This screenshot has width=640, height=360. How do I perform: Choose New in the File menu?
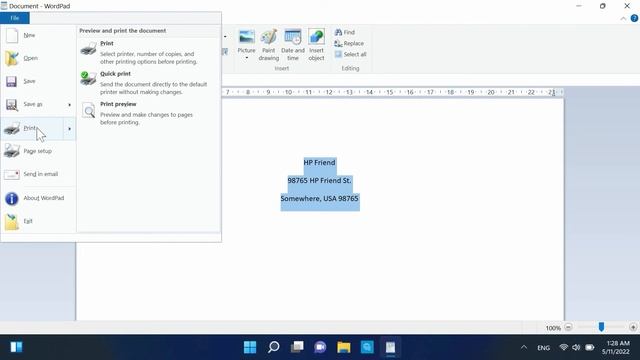[x=38, y=36]
